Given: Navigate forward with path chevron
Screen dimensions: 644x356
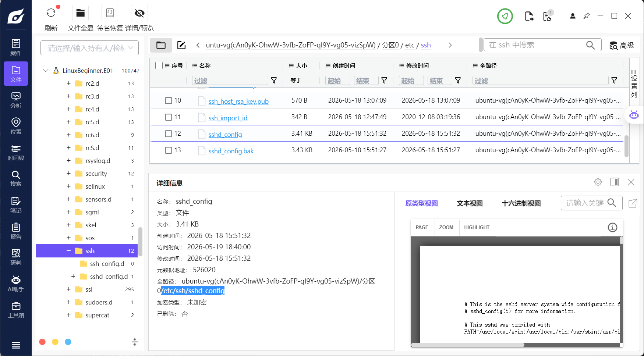Looking at the screenshot, I should tap(450, 45).
